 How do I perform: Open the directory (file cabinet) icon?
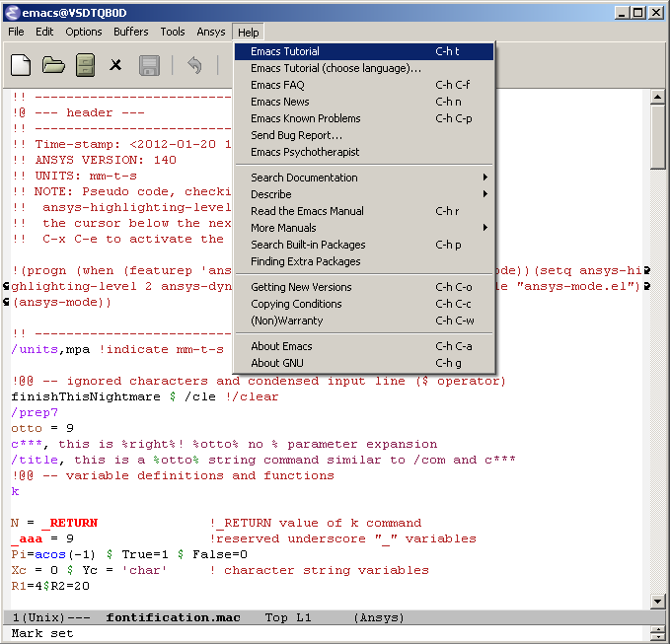click(85, 65)
